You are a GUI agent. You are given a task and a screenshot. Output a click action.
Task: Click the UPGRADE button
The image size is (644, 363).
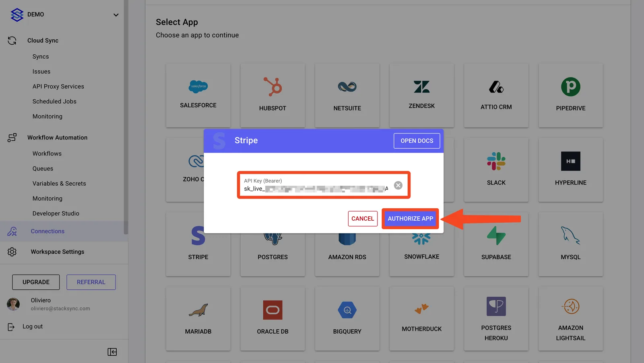[36, 282]
